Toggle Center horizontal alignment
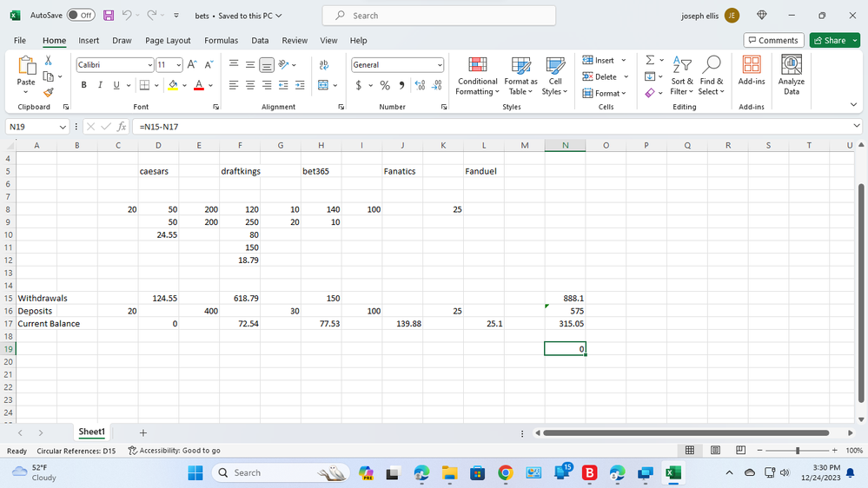868x488 pixels. 250,84
